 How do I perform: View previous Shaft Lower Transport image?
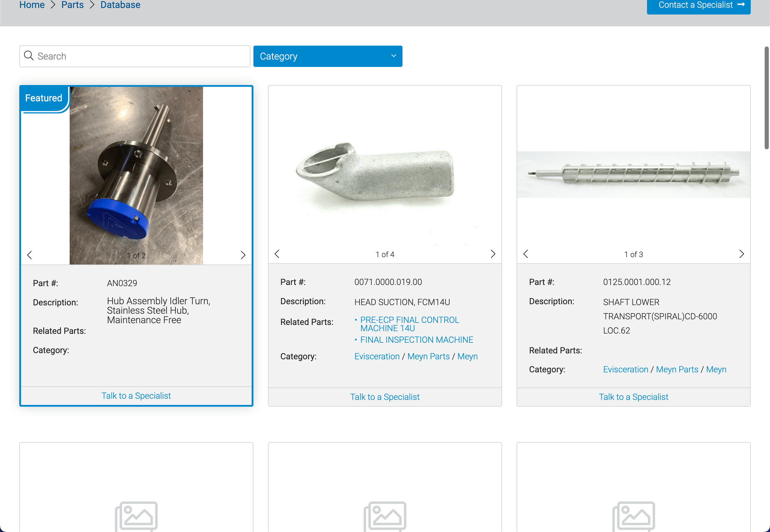click(525, 254)
